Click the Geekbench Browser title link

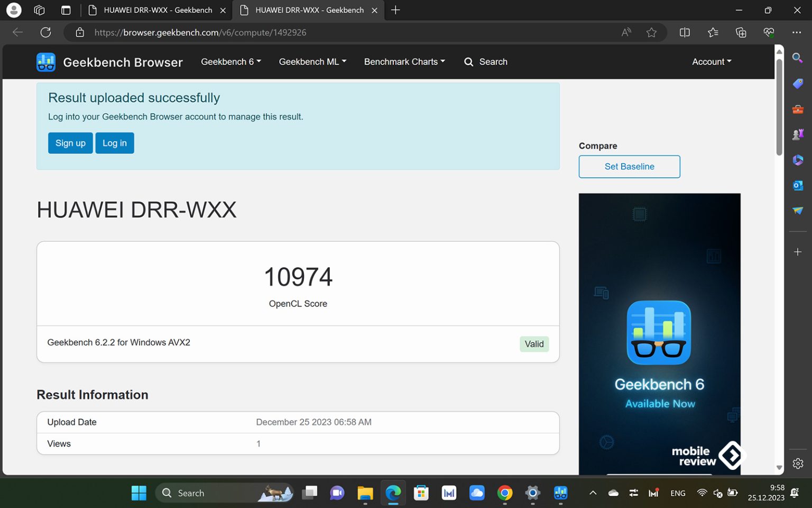click(123, 62)
